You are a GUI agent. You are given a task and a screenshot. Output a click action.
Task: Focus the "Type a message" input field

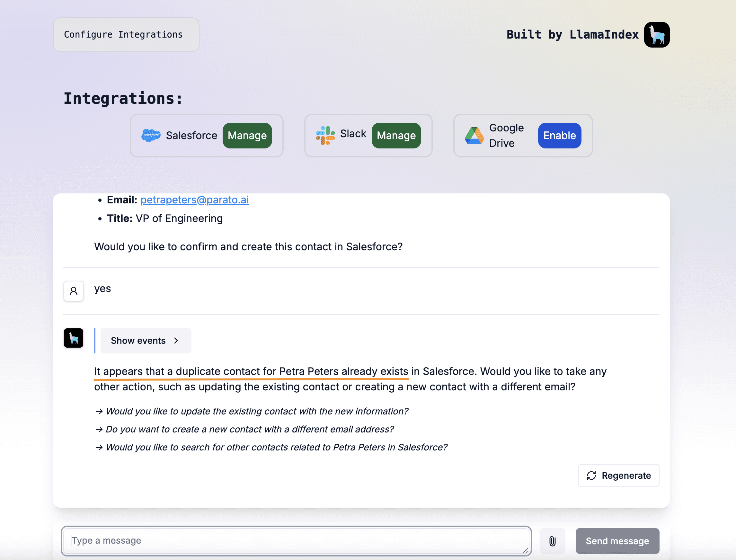point(296,540)
